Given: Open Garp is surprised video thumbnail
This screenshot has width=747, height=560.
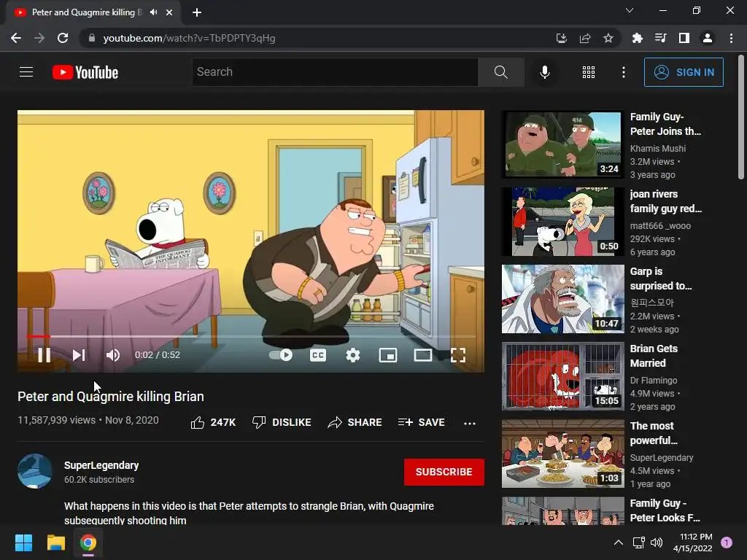Looking at the screenshot, I should 562,299.
